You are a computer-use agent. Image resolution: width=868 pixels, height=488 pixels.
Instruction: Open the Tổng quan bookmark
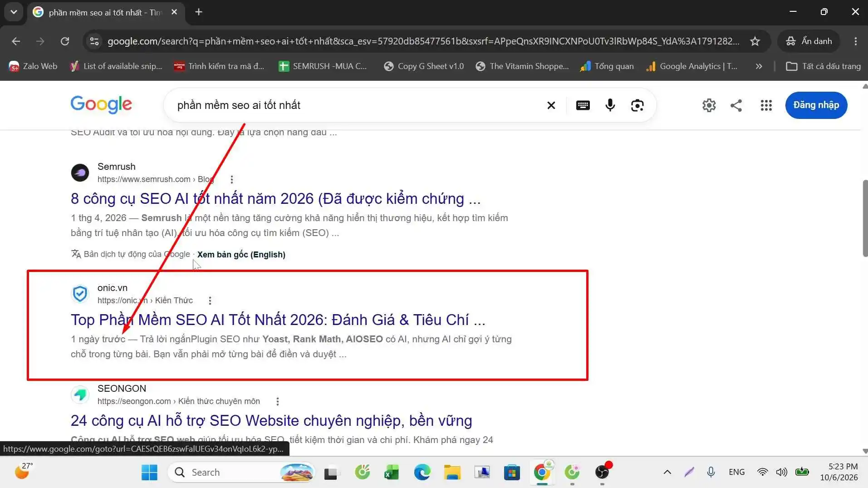coord(607,66)
